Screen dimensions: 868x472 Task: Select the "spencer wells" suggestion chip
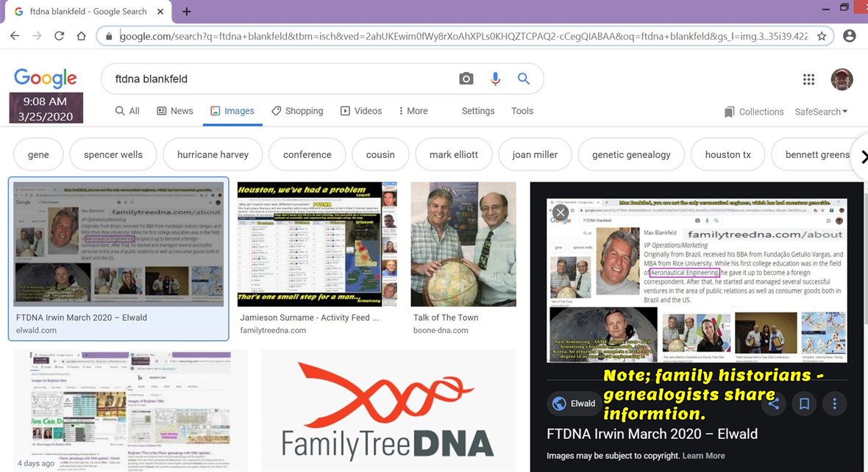pos(113,154)
